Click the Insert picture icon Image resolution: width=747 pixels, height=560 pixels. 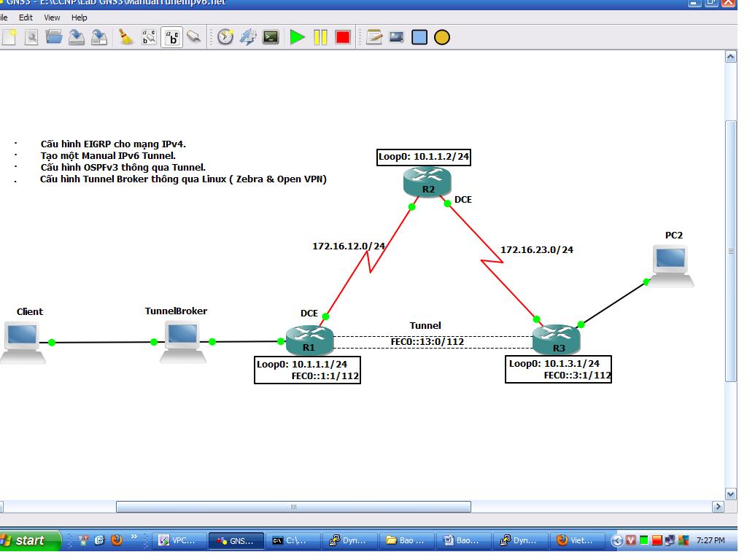point(397,37)
